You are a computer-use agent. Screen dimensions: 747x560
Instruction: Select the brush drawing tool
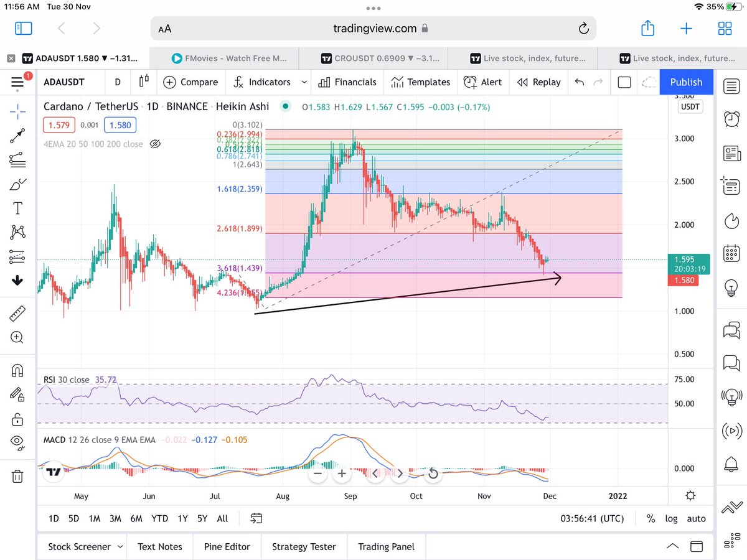tap(17, 184)
